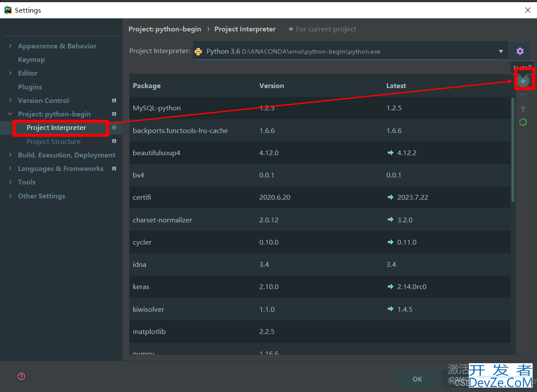Viewport: 537px width, 392px height.
Task: Expand the Tools settings section
Action: 10,182
